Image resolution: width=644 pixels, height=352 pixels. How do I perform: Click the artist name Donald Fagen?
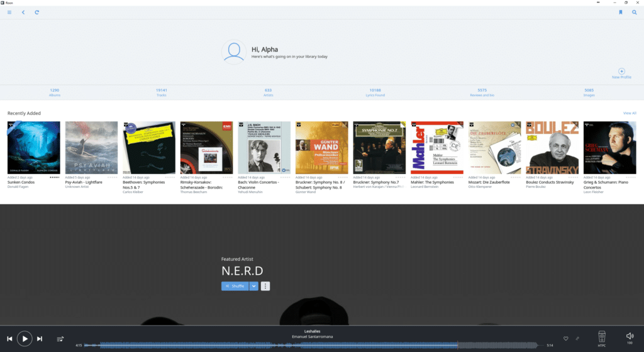pyautogui.click(x=18, y=187)
